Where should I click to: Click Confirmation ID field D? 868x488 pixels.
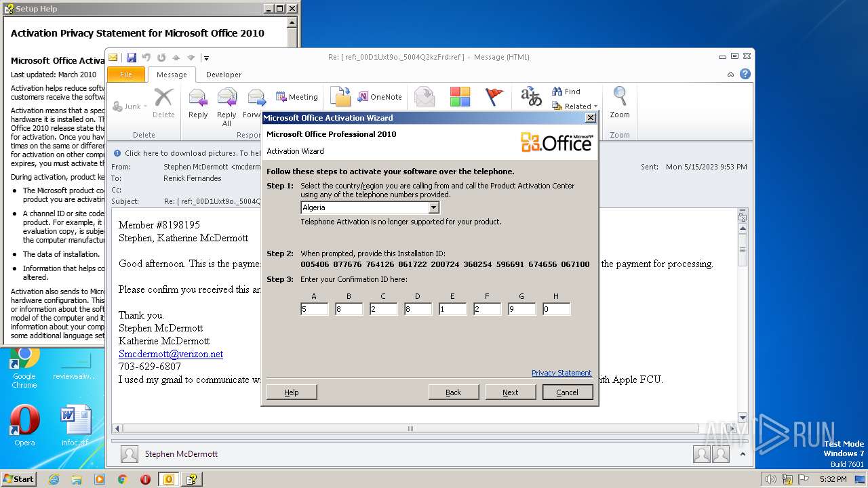pyautogui.click(x=418, y=309)
